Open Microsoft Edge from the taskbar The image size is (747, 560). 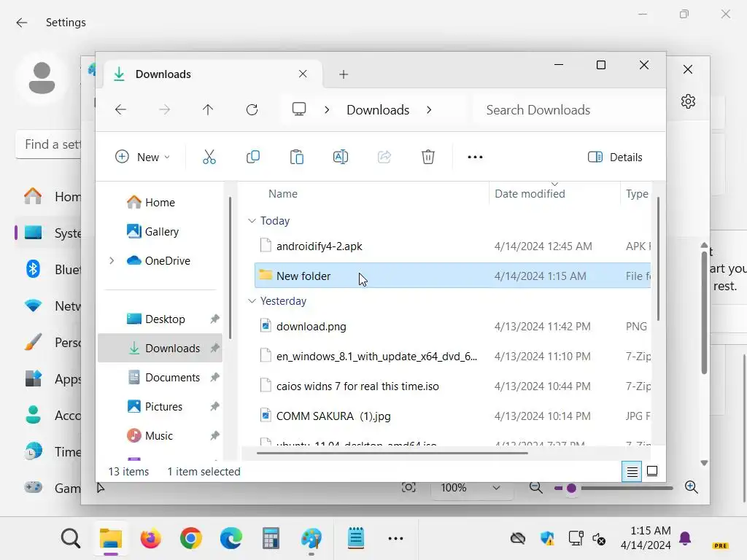pos(231,539)
